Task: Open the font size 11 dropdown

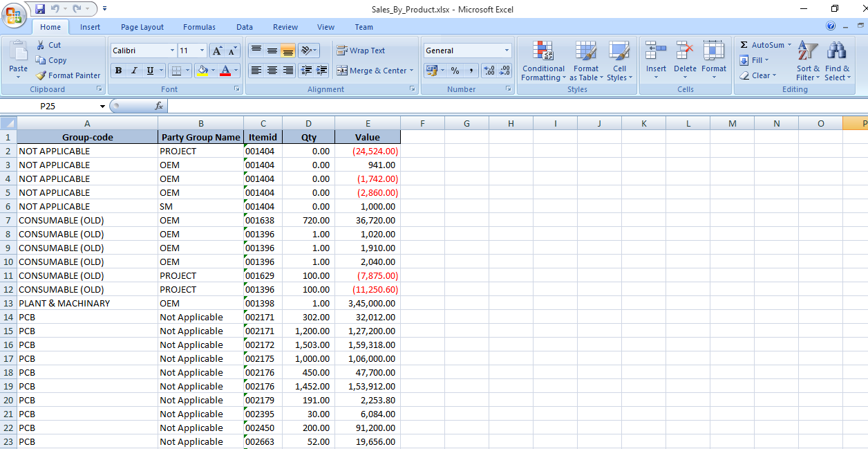Action: pyautogui.click(x=202, y=51)
